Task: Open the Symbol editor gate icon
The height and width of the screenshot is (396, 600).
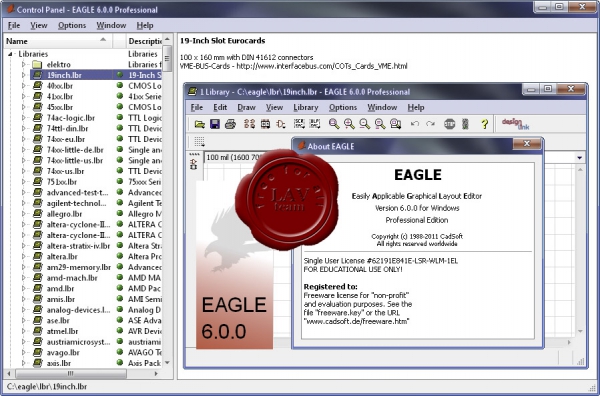Action: click(x=281, y=124)
